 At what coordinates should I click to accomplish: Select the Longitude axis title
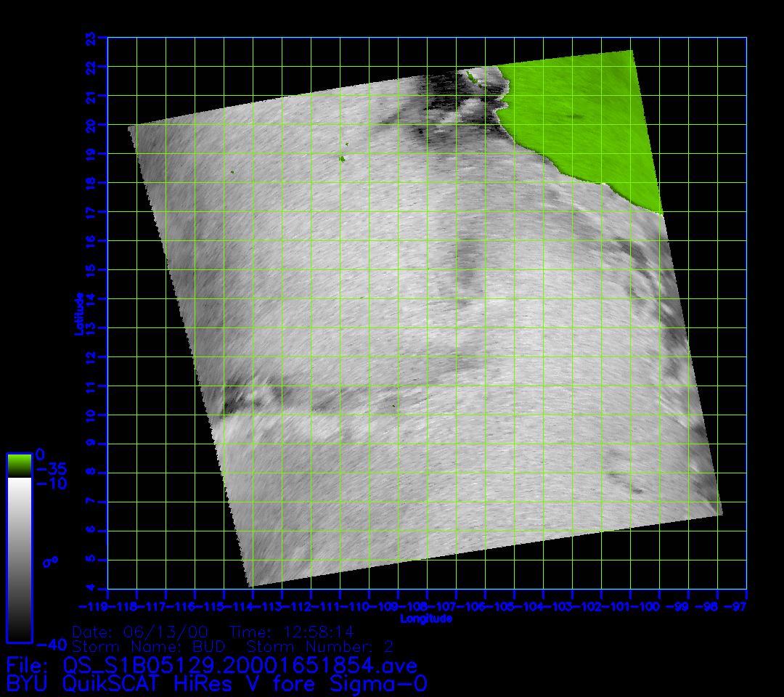click(426, 619)
